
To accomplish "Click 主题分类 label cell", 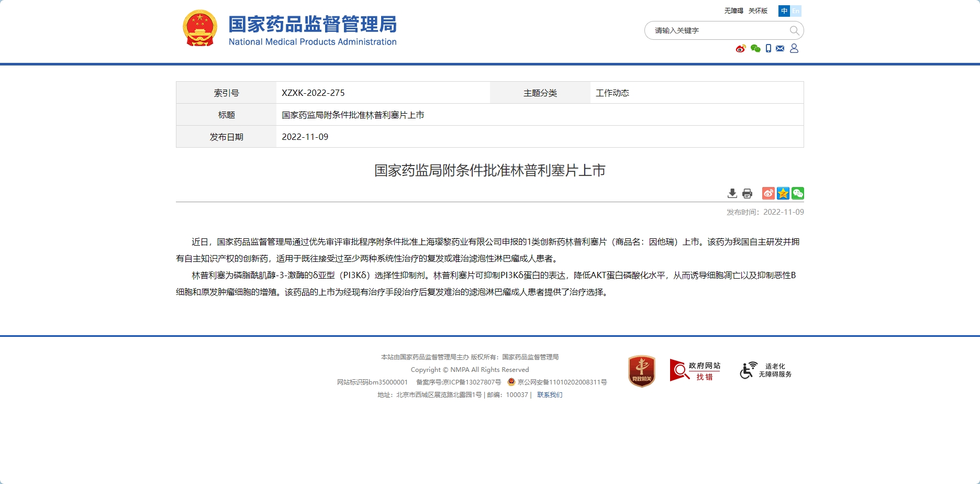I will (540, 93).
